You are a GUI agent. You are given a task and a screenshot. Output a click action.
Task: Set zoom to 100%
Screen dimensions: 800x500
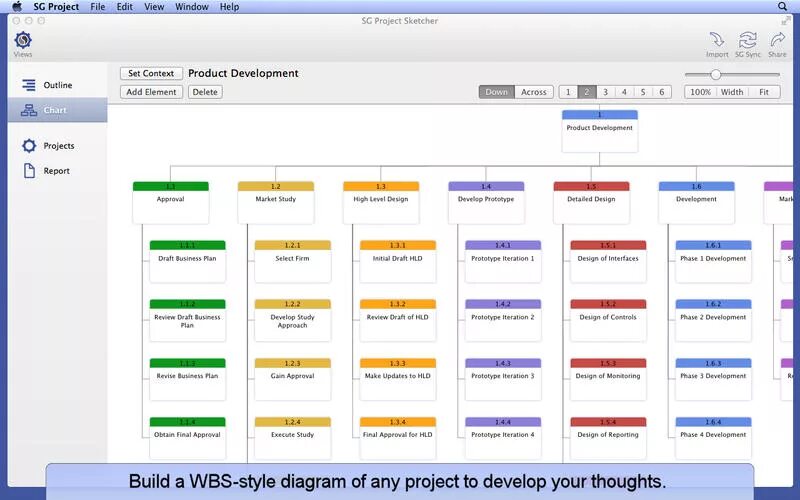click(x=700, y=92)
